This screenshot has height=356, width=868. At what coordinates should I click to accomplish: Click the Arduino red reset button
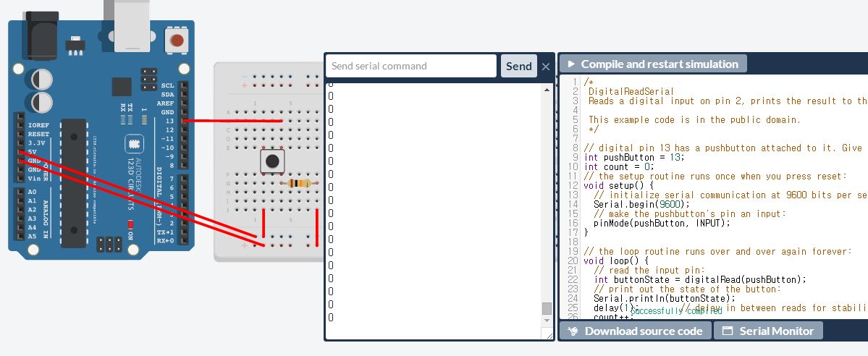[177, 41]
